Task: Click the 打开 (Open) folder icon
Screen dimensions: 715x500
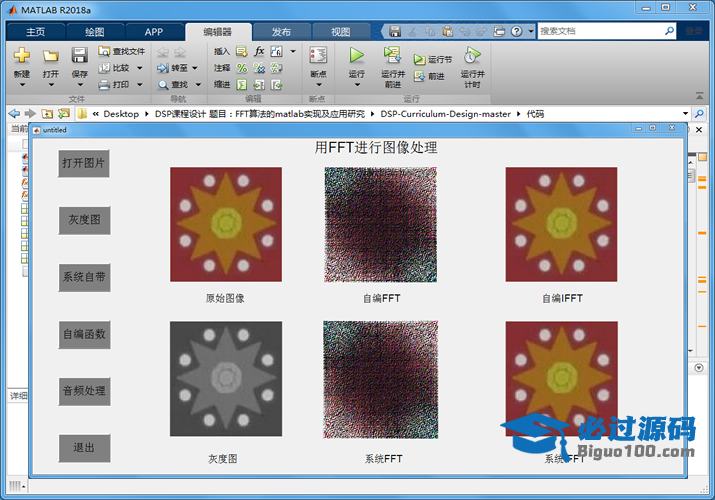Action: click(51, 56)
